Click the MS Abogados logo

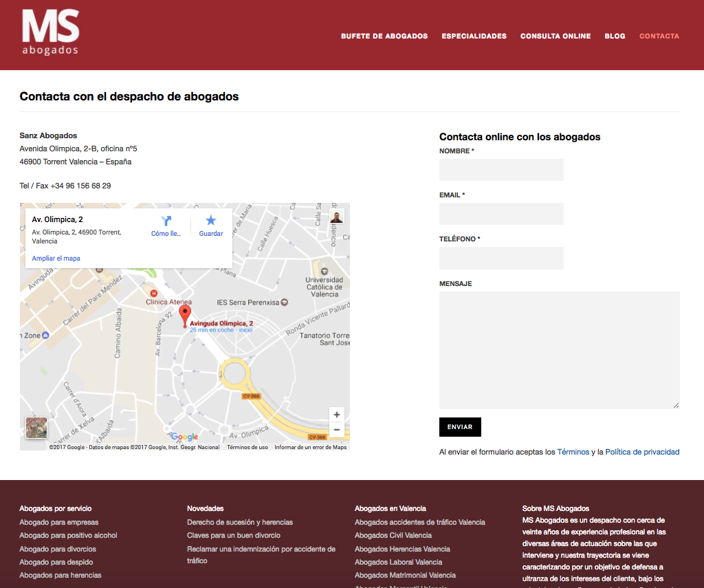50,32
